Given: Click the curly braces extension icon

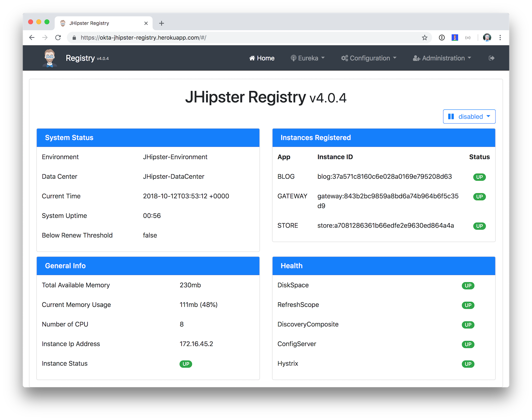Looking at the screenshot, I should point(468,38).
